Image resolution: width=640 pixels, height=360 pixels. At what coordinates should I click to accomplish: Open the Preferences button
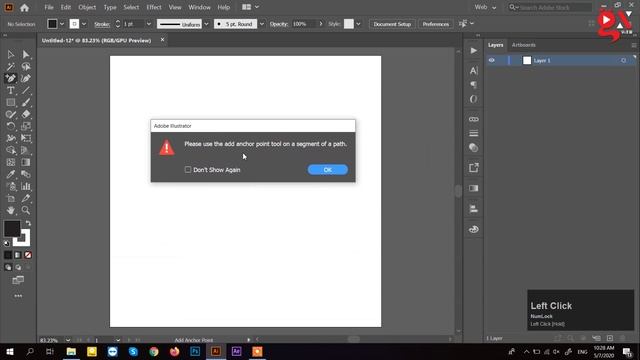click(x=436, y=24)
